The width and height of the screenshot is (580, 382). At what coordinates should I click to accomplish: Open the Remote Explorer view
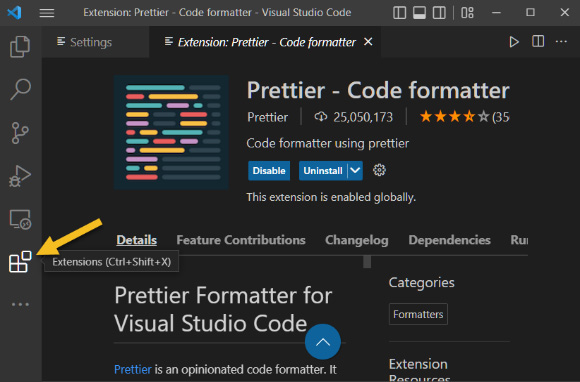pos(20,220)
